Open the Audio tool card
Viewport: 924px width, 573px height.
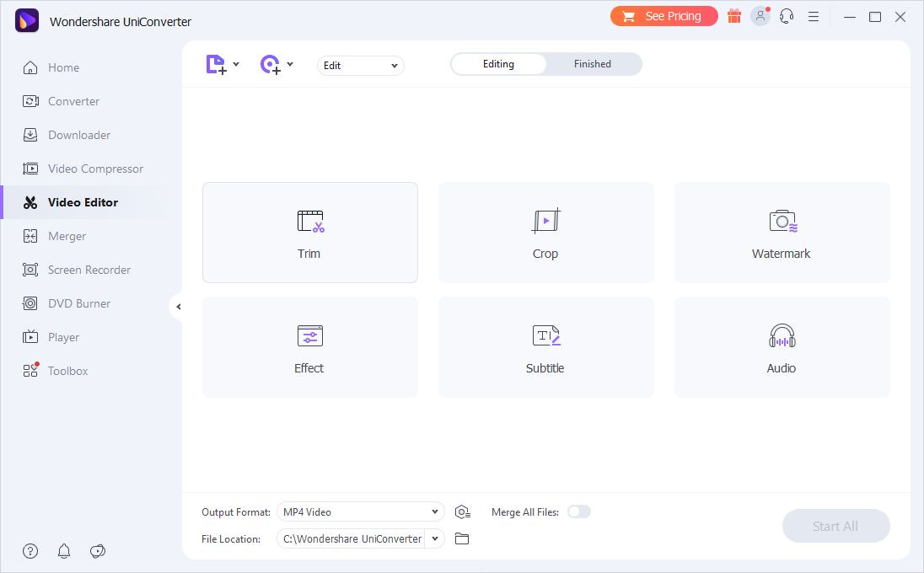tap(782, 347)
